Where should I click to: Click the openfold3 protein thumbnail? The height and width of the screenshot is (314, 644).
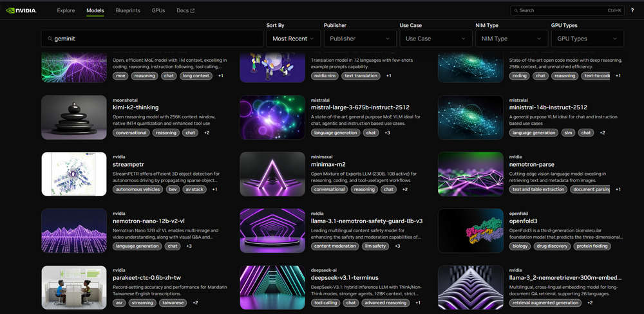(x=471, y=231)
